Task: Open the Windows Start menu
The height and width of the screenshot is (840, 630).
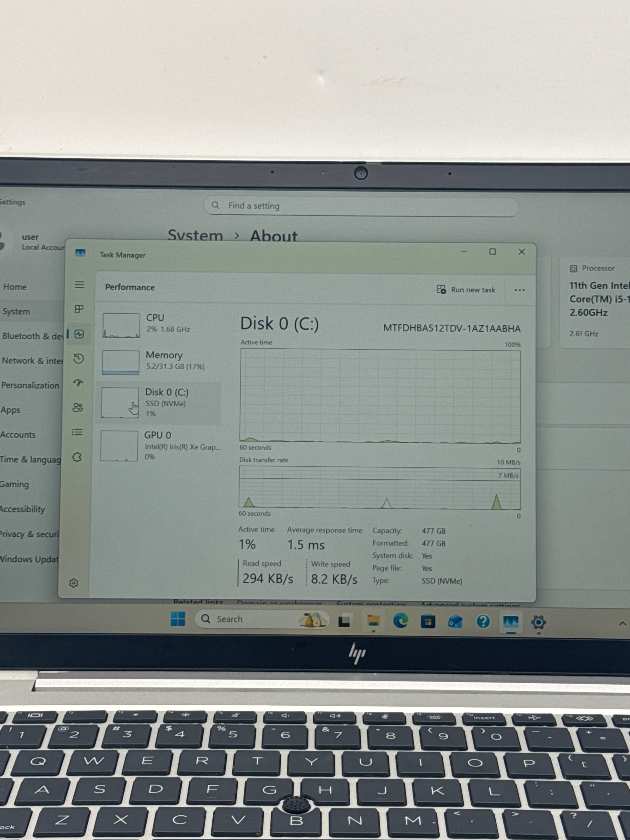Action: click(x=178, y=619)
